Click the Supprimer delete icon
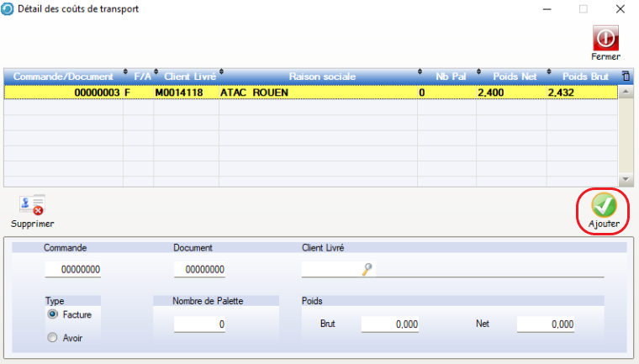The width and height of the screenshot is (639, 364). coord(32,205)
